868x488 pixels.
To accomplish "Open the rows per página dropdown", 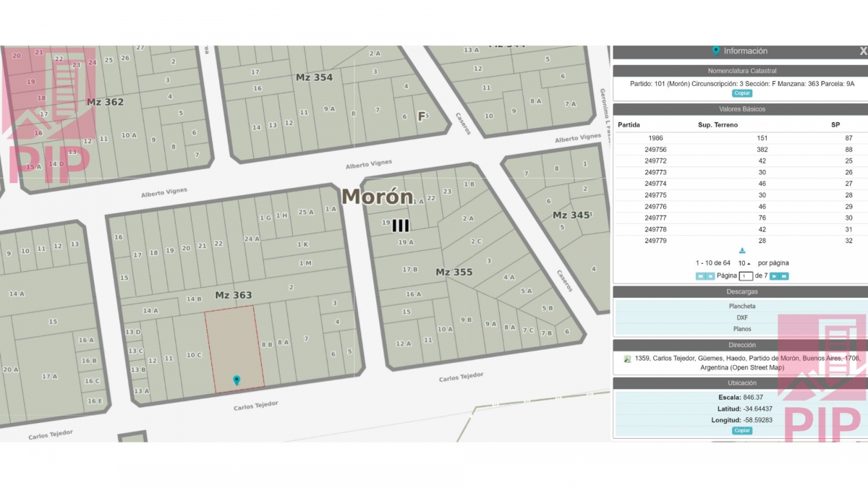I will pos(744,263).
